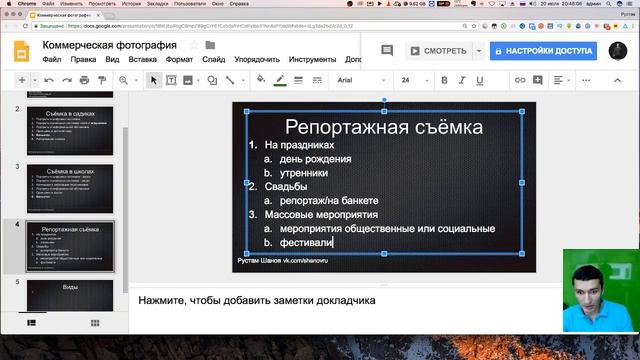This screenshot has width=640, height=360.
Task: Open the zoom level dropdown arrow
Action: 136,80
